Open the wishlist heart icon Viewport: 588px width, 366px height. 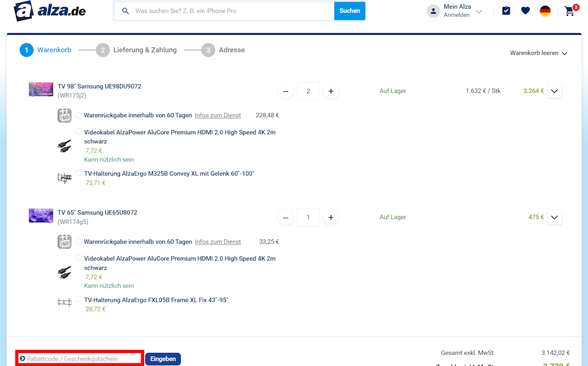(526, 11)
